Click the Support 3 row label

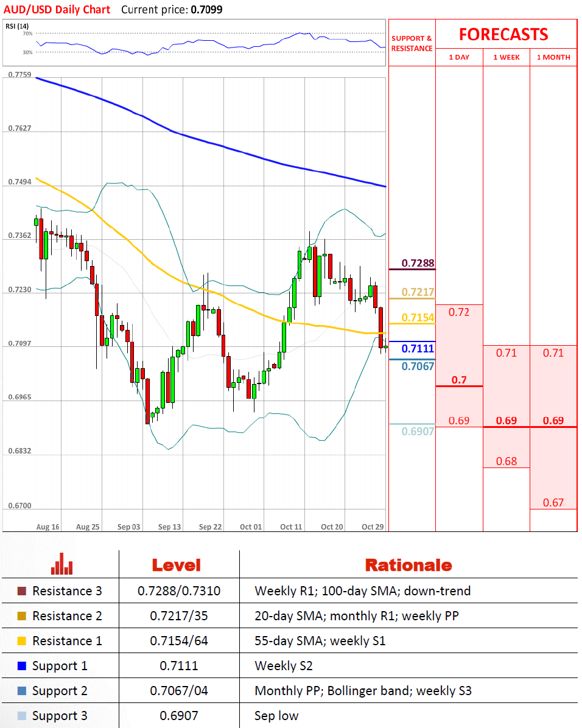(60, 716)
